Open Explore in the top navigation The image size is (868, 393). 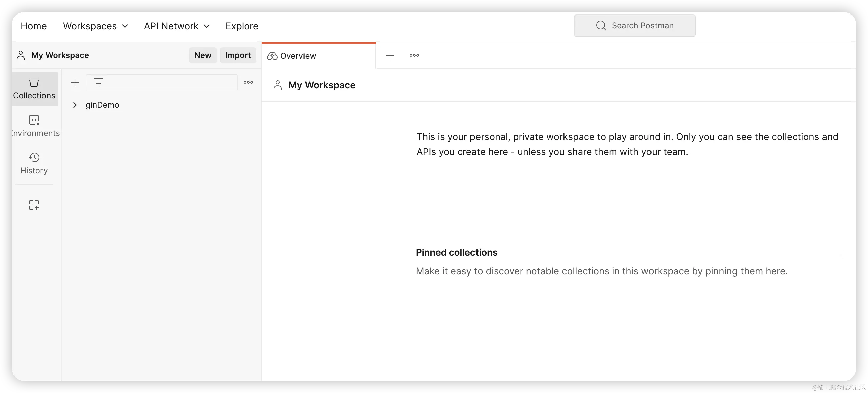point(242,26)
